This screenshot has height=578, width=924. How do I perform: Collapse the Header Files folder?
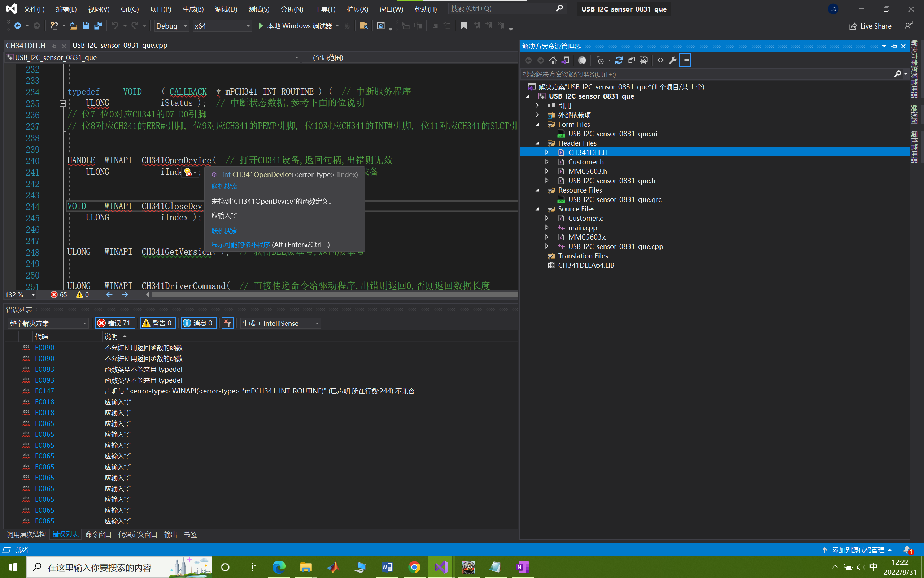(x=537, y=143)
